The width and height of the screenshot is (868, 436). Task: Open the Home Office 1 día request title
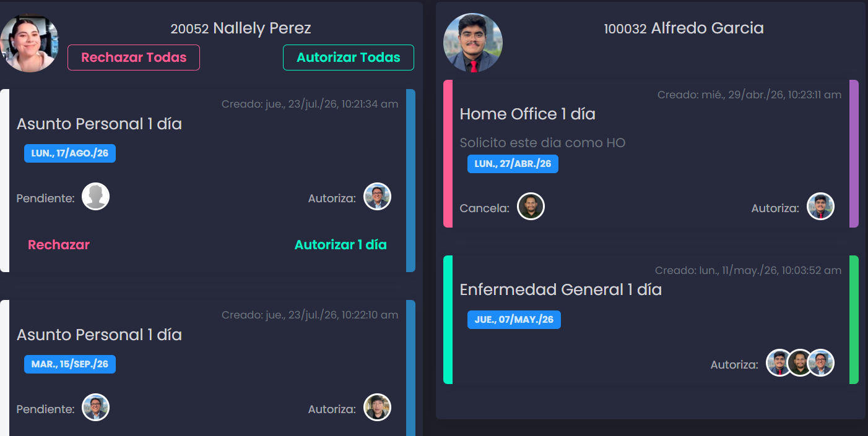click(527, 114)
